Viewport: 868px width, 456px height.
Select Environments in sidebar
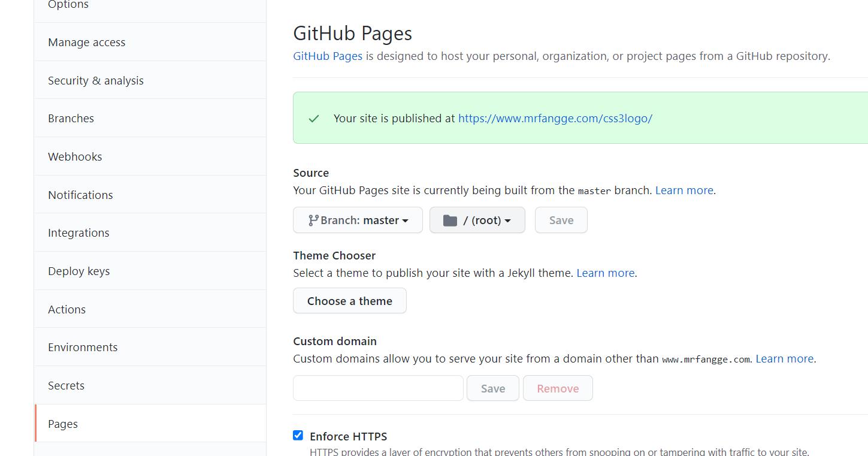tap(150, 347)
